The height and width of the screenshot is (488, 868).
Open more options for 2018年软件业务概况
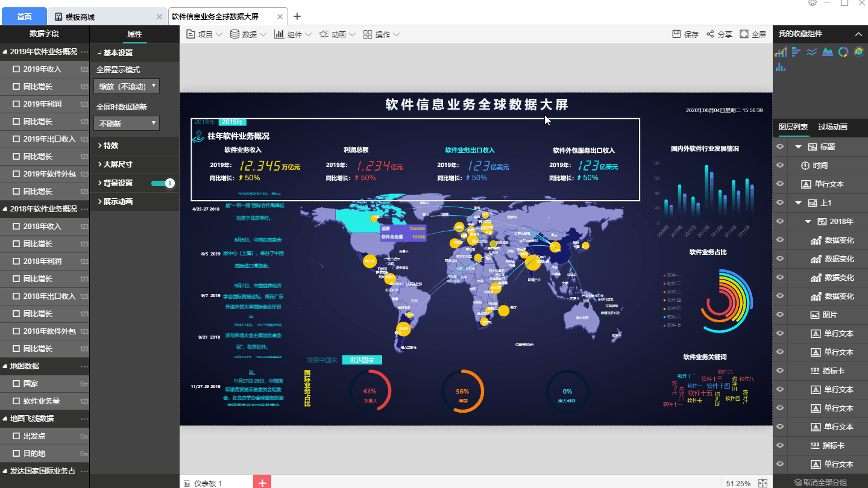(84, 209)
